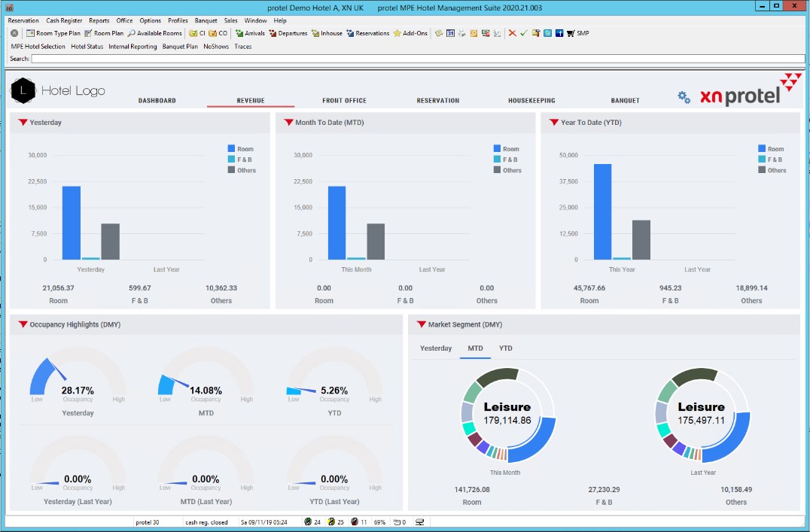
Task: Open dashboard settings gear icon
Action: tap(684, 97)
